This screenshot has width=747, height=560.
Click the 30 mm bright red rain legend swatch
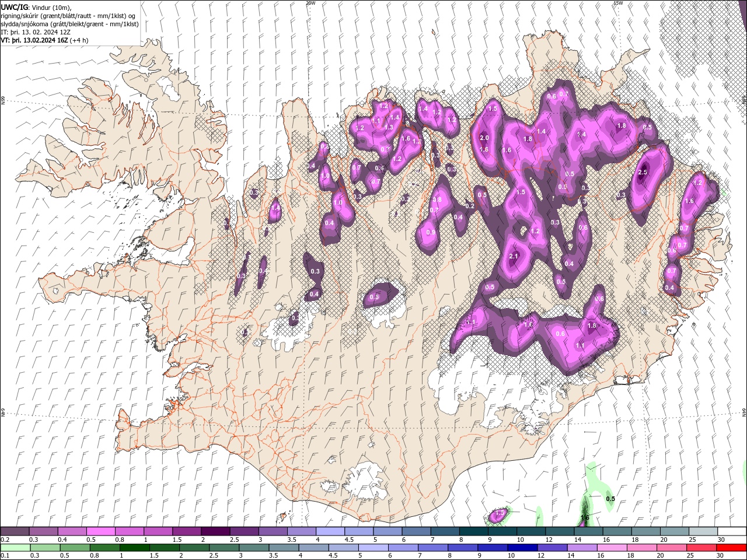(x=731, y=548)
